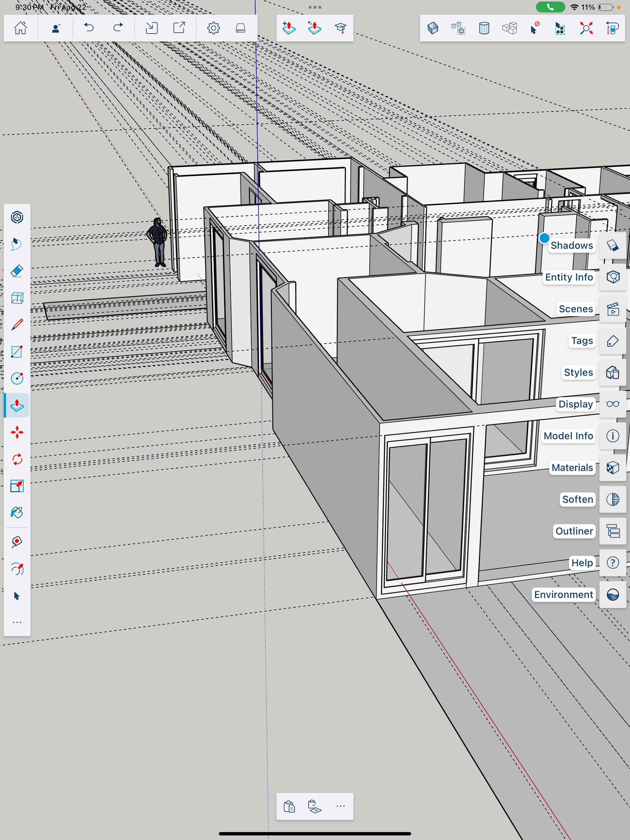Open the Entity Info label
The height and width of the screenshot is (840, 630).
point(569,277)
